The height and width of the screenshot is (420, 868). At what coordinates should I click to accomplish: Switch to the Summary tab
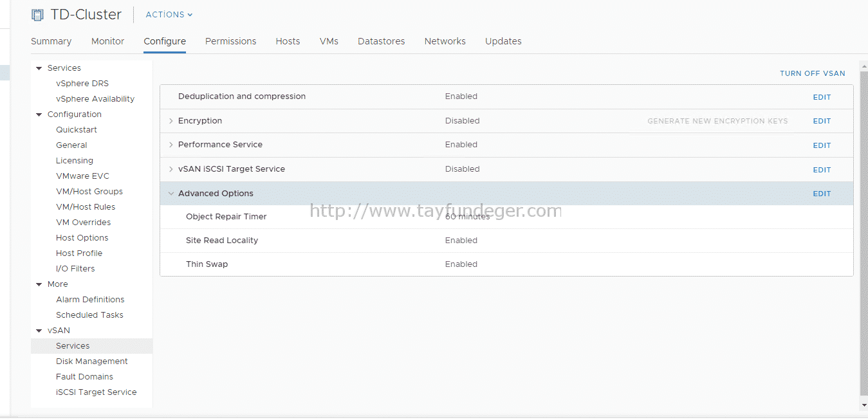click(51, 41)
